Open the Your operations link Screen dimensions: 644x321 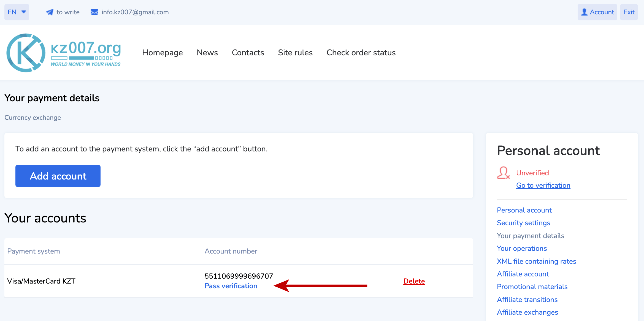[x=522, y=248]
